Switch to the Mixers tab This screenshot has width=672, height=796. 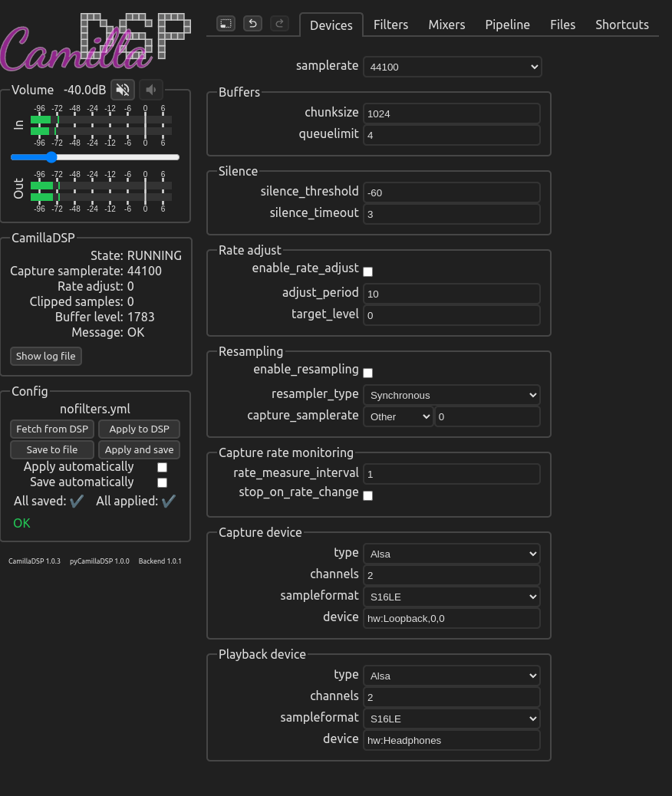pyautogui.click(x=446, y=25)
